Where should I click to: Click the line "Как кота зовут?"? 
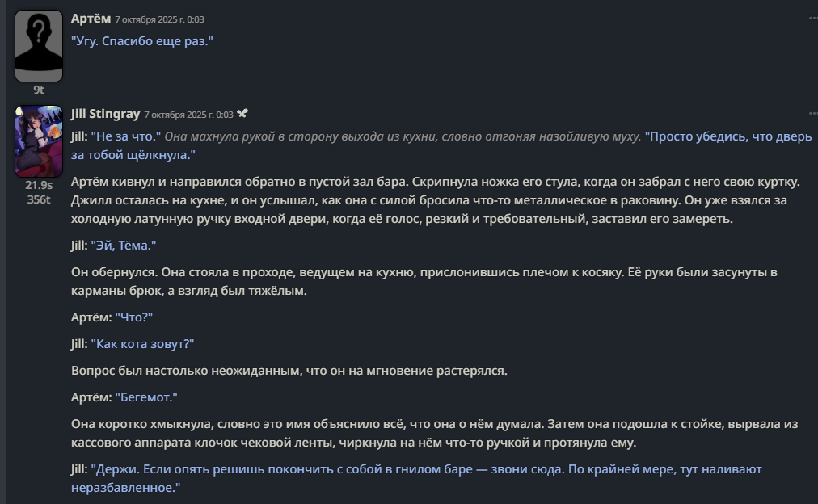pyautogui.click(x=142, y=344)
